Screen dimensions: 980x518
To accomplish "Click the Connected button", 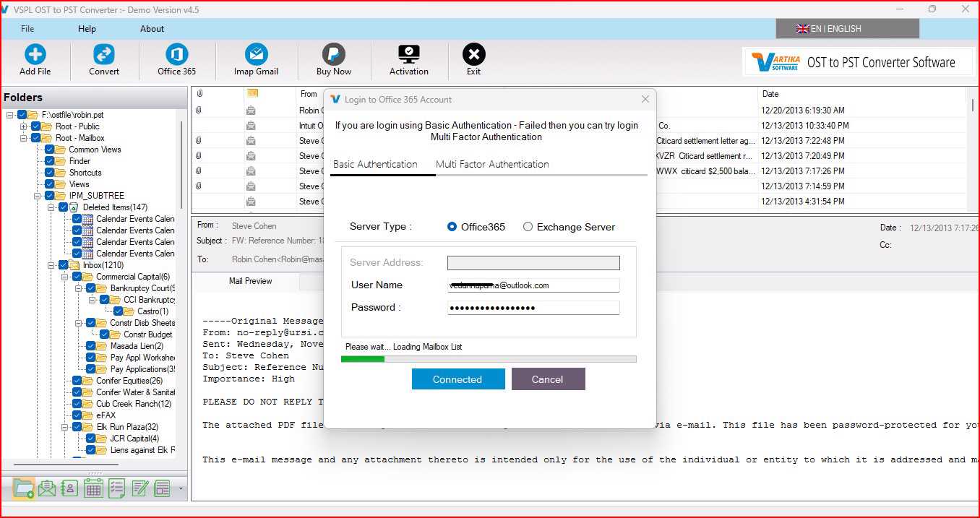I will tap(457, 379).
